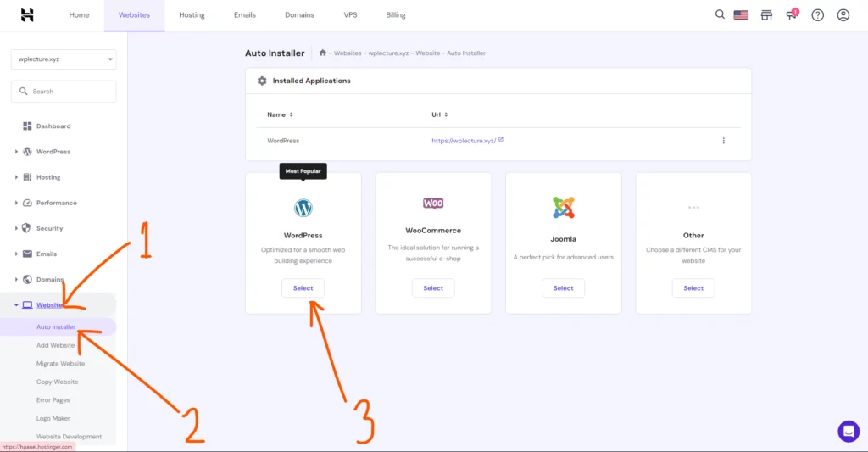Switch to the Websites top tab

point(134,15)
